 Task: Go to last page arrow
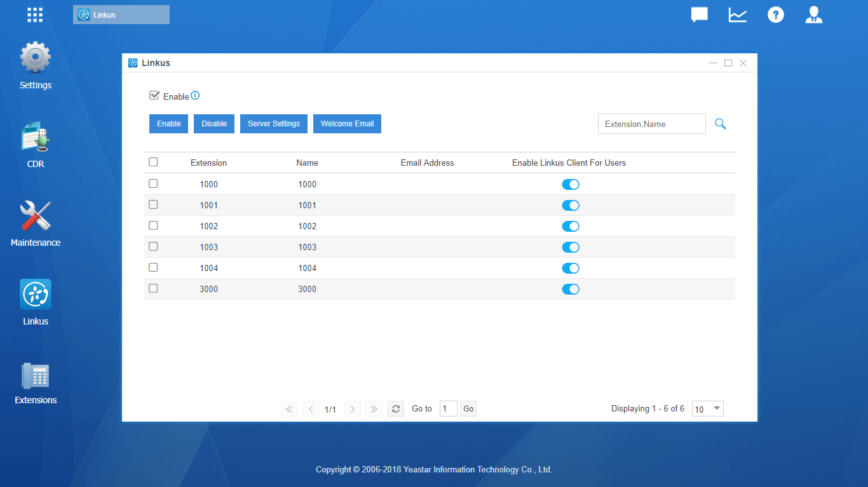[374, 409]
